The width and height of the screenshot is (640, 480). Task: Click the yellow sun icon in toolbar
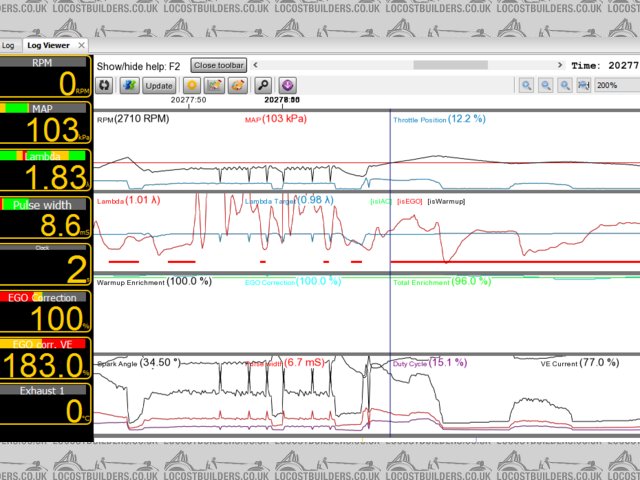coord(190,86)
